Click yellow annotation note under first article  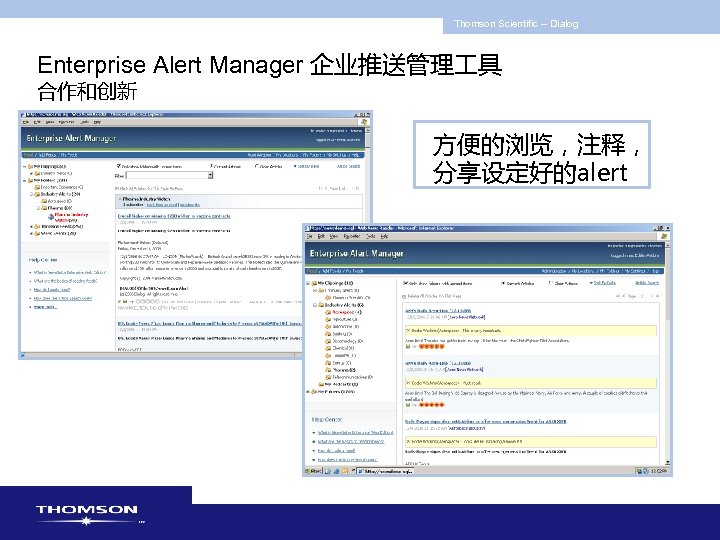pos(530,331)
